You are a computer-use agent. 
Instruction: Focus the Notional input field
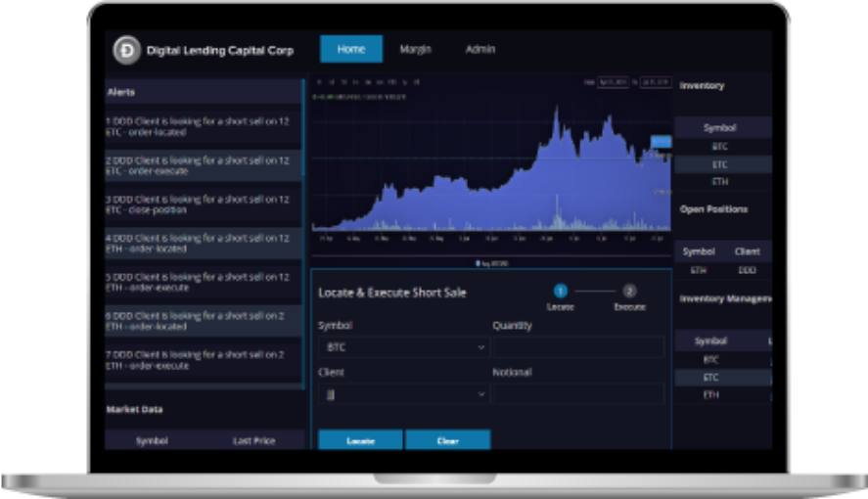(x=578, y=394)
